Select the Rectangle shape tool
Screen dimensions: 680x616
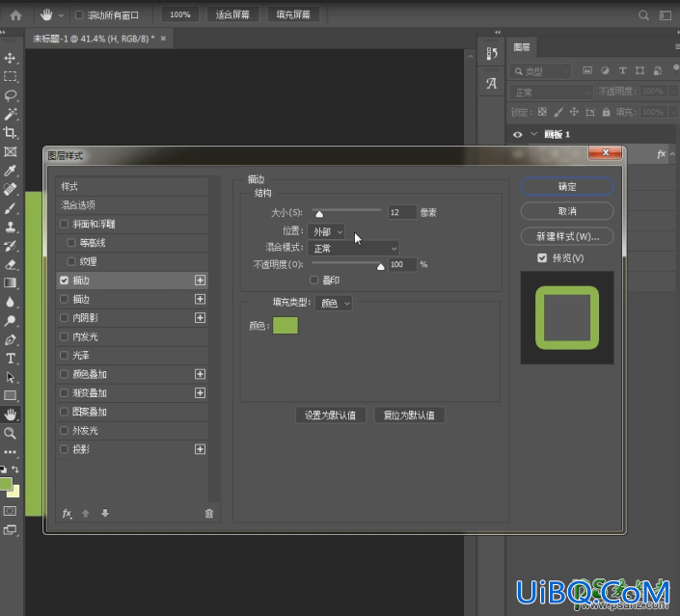10,396
